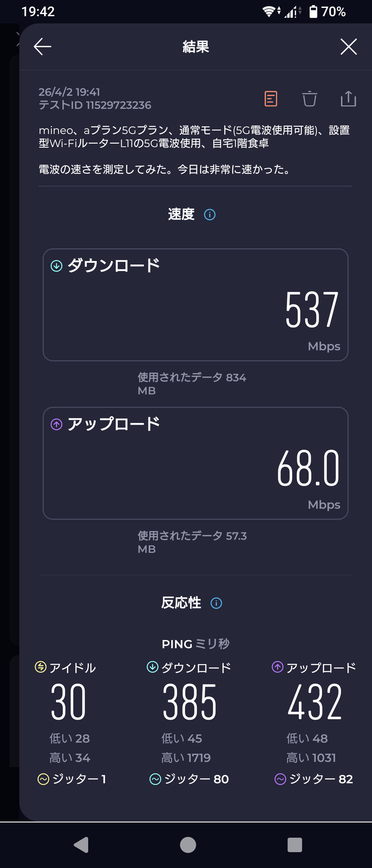Open recent apps with square button
The image size is (372, 868).
[x=294, y=845]
